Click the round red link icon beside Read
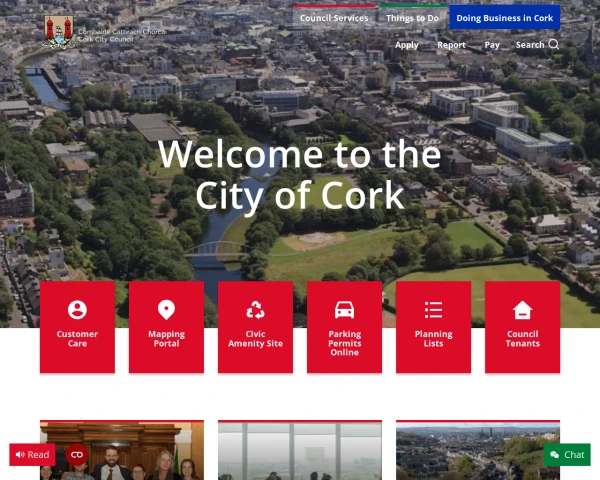The width and height of the screenshot is (600, 480). click(x=77, y=454)
